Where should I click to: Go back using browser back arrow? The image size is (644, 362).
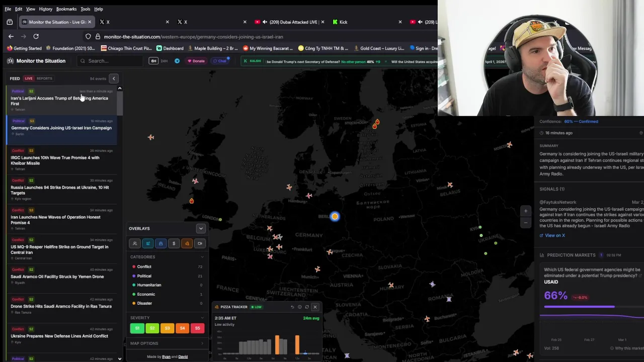[11, 36]
